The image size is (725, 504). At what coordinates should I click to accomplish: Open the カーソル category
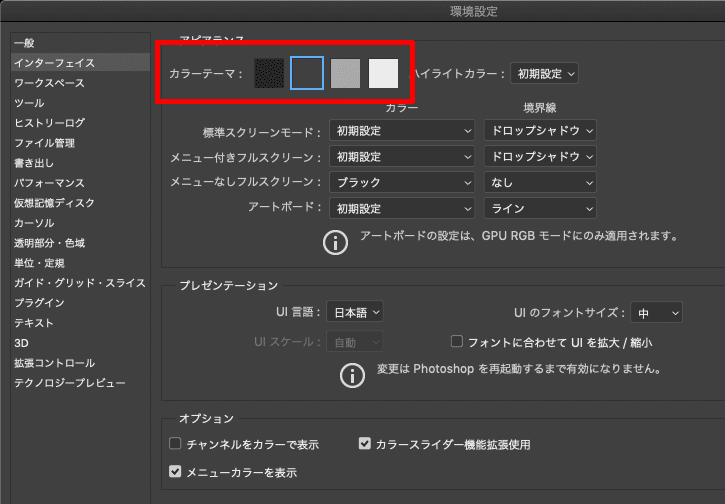pyautogui.click(x=80, y=223)
